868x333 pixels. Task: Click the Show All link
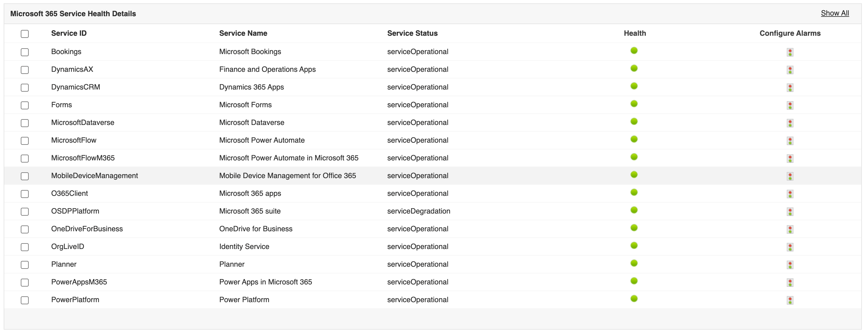pos(835,13)
